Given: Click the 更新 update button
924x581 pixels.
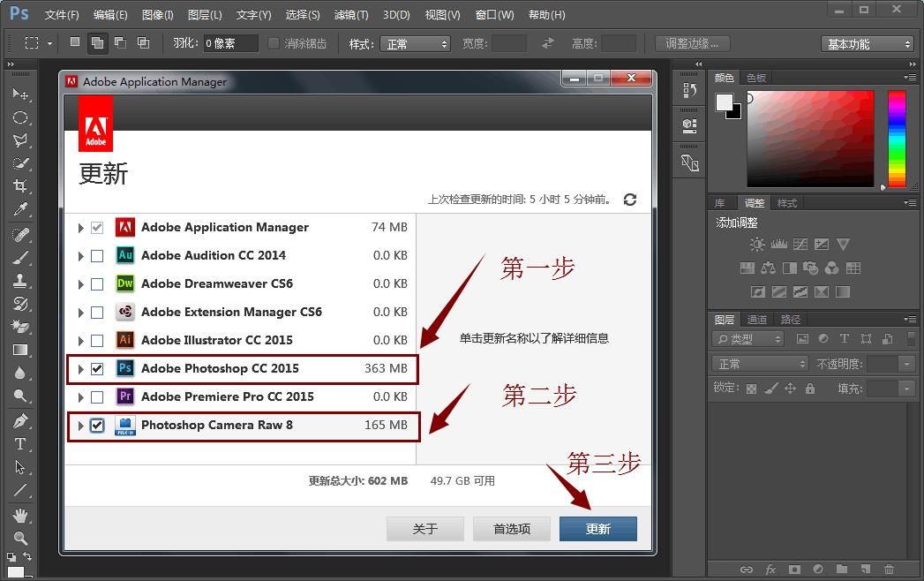Looking at the screenshot, I should [598, 529].
